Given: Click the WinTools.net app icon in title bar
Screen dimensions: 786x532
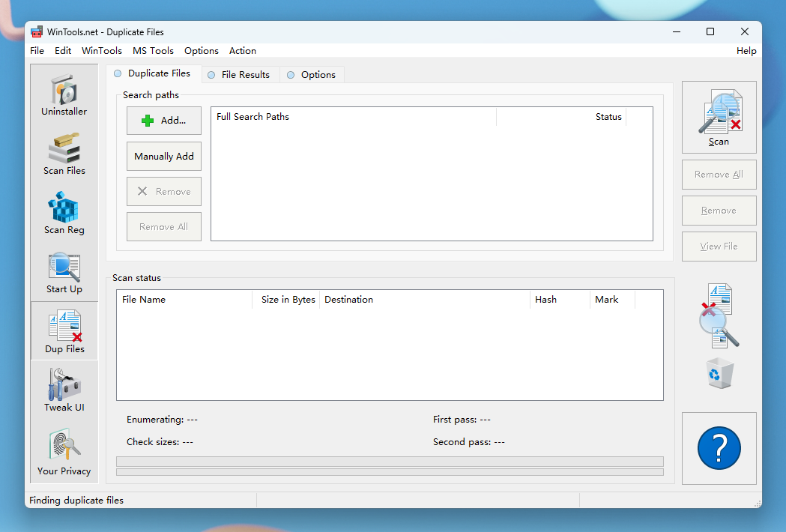Looking at the screenshot, I should coord(37,32).
